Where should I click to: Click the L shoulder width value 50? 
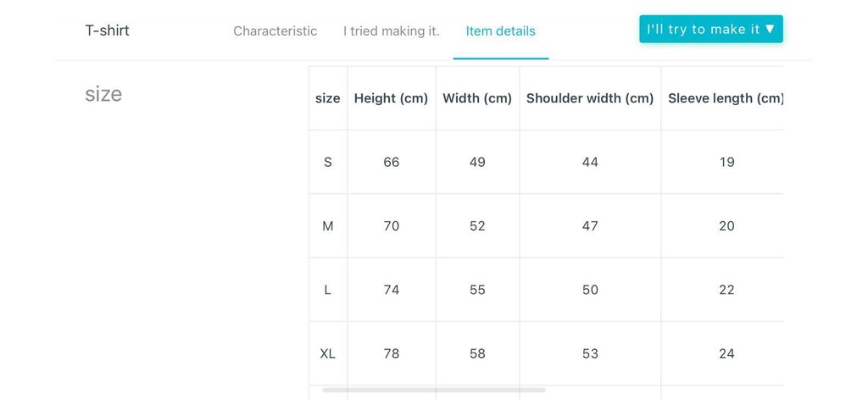click(590, 290)
